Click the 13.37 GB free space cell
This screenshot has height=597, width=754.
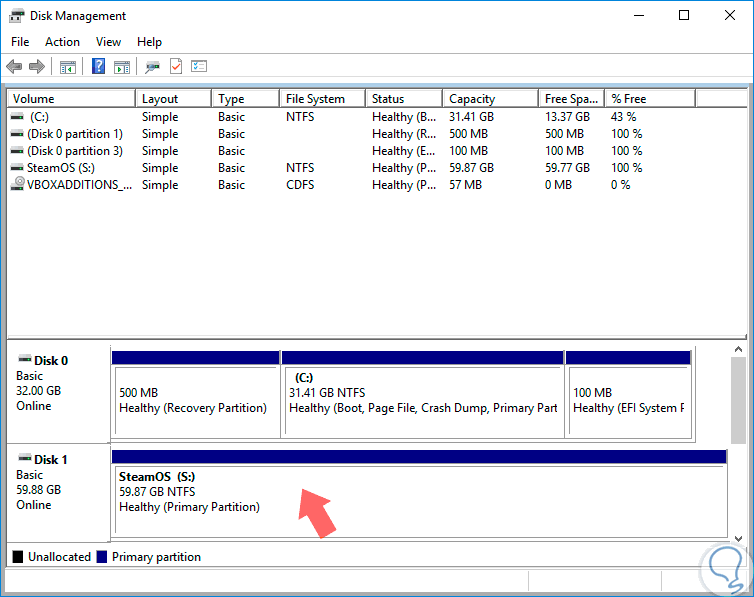(567, 117)
